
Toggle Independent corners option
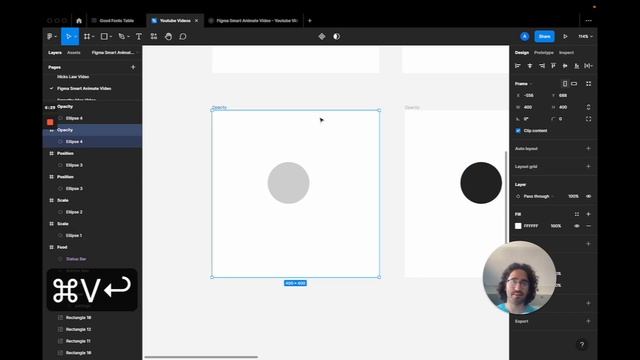[589, 119]
